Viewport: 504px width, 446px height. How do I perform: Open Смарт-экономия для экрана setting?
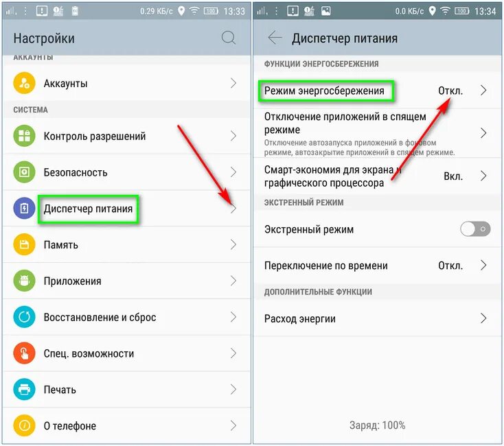click(x=377, y=176)
